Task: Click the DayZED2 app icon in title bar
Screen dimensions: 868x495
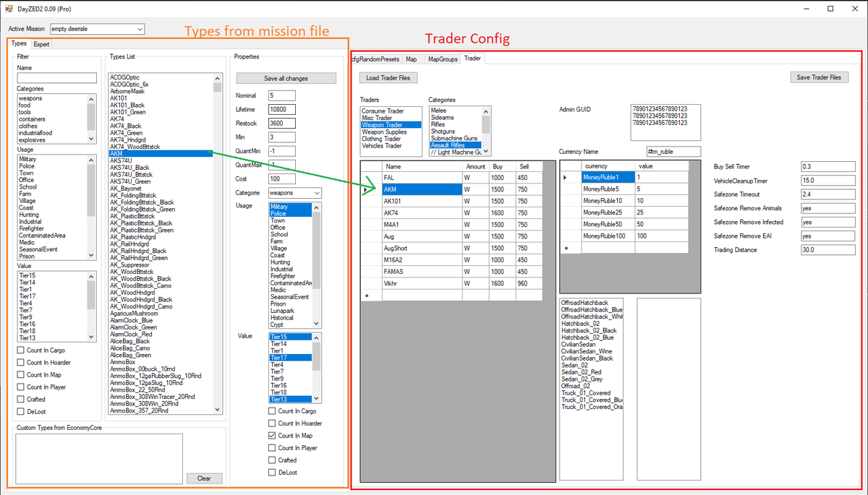Action: (8, 9)
